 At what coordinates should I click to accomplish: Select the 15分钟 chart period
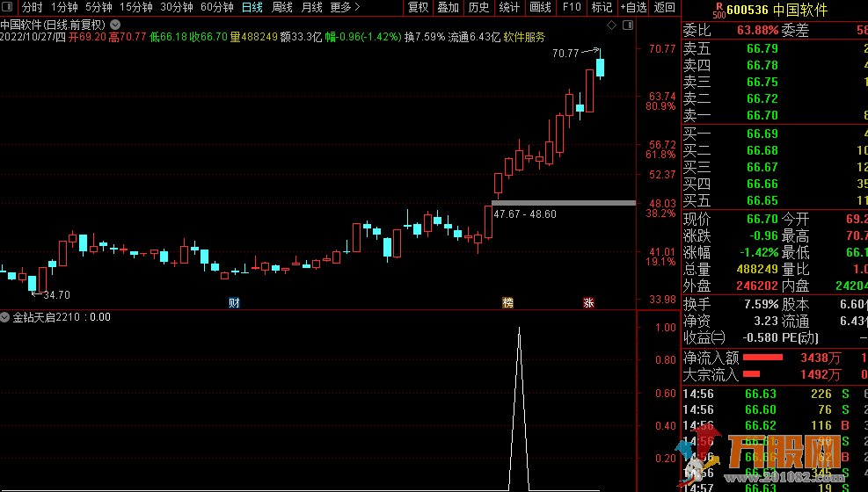point(136,7)
